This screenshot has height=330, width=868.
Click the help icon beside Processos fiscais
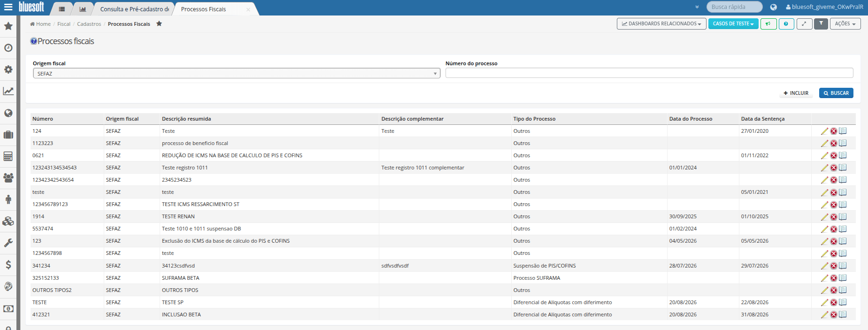coord(33,41)
